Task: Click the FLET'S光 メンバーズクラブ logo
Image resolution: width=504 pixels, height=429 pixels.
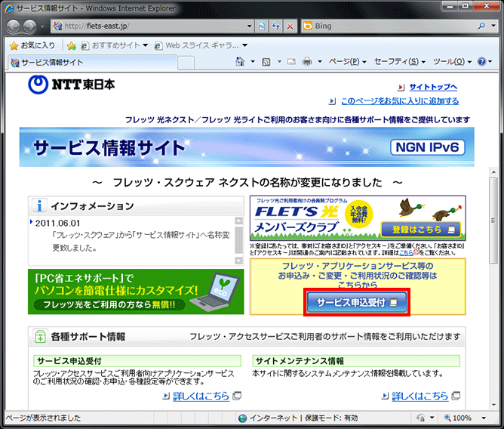Action: 297,219
